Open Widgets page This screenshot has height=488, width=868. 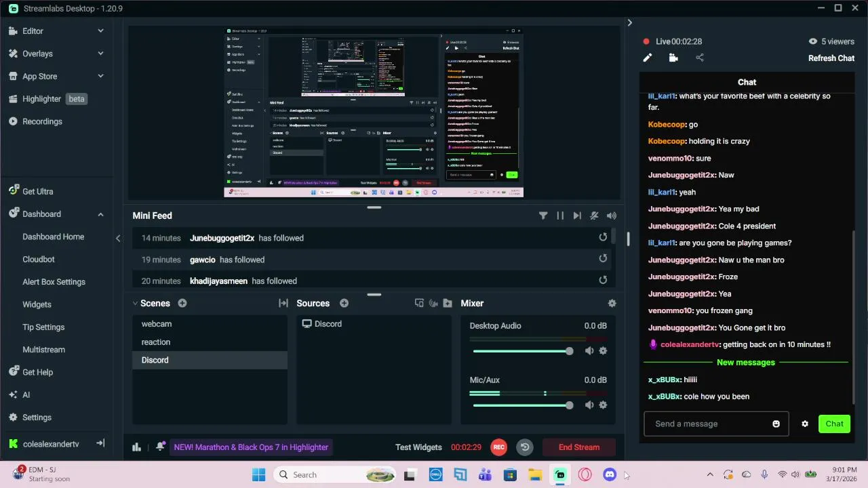click(37, 304)
